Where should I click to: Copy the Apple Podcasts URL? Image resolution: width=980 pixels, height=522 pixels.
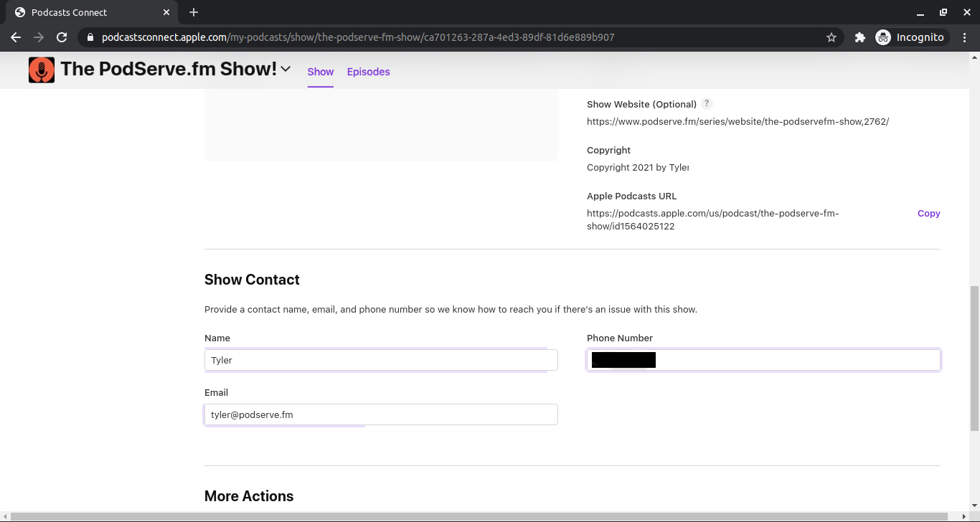pos(928,213)
